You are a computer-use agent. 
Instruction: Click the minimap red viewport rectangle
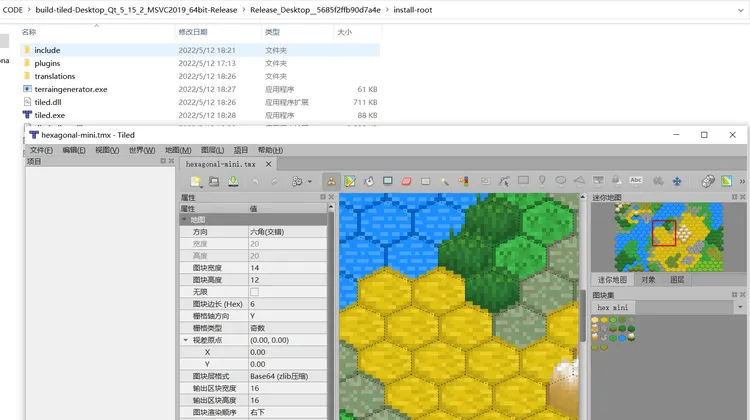[x=664, y=233]
